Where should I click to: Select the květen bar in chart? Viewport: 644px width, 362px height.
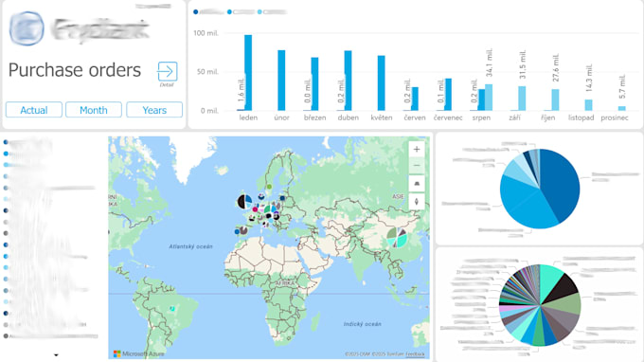point(381,83)
